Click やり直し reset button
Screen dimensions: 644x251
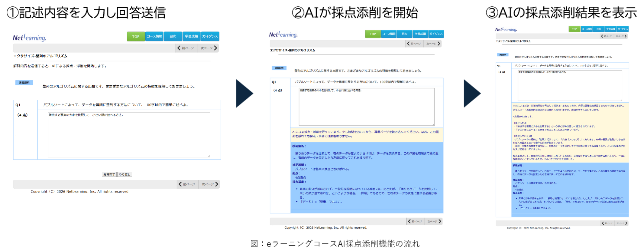point(125,174)
